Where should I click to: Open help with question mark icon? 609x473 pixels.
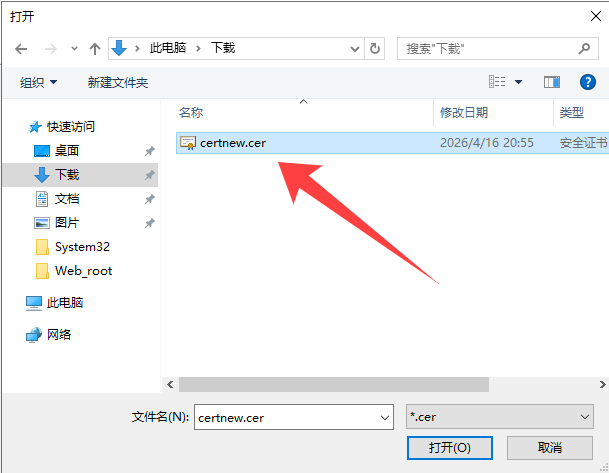[x=588, y=82]
